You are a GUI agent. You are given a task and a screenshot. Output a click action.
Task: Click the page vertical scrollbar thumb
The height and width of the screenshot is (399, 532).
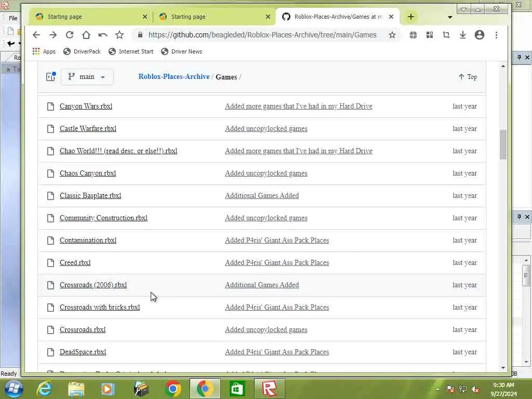[503, 144]
